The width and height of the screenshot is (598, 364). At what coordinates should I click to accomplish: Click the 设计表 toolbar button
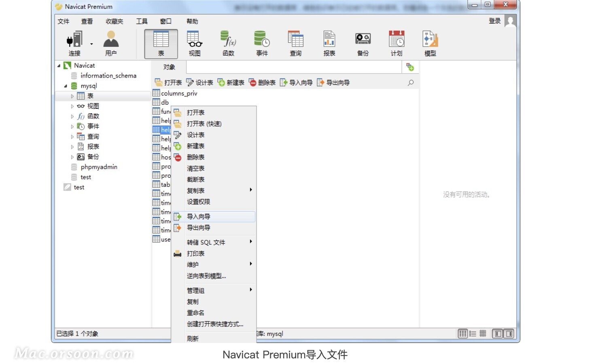(x=199, y=83)
